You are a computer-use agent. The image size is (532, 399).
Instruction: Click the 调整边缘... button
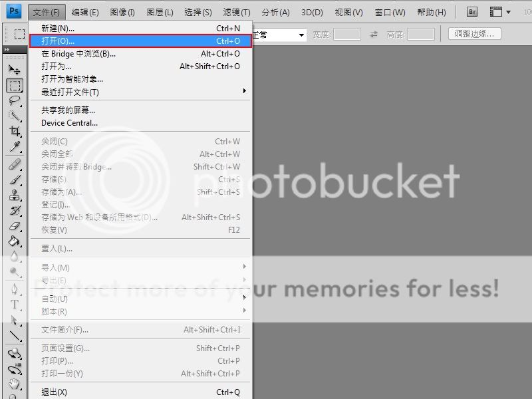[474, 34]
